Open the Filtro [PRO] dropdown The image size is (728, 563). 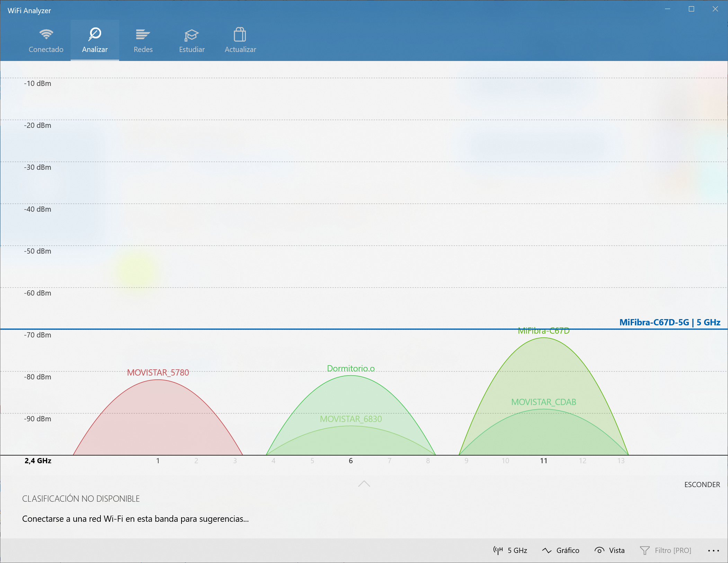click(x=673, y=550)
